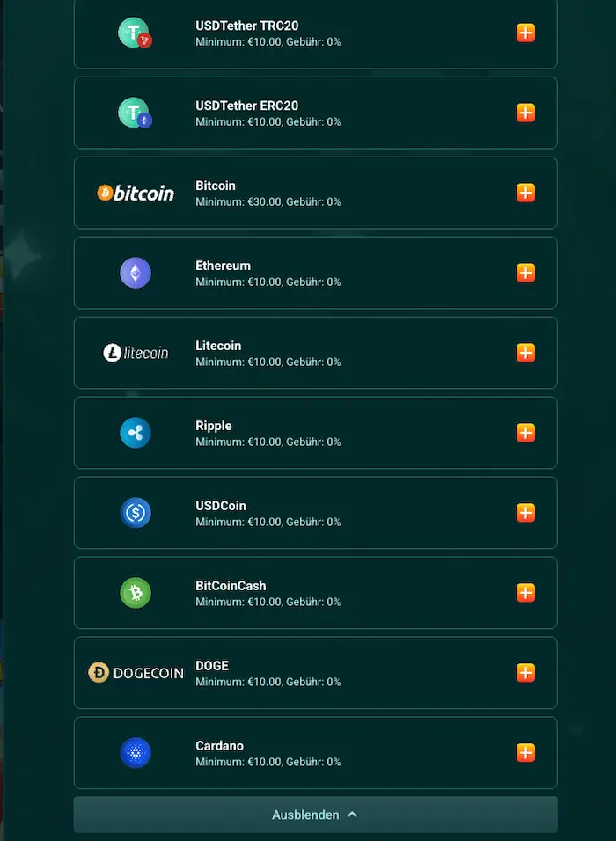Expand the Bitcoin payment option

click(525, 193)
